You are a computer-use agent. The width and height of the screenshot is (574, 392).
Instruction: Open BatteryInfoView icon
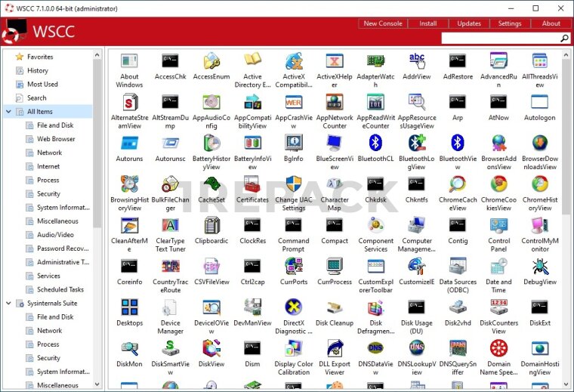click(x=252, y=143)
